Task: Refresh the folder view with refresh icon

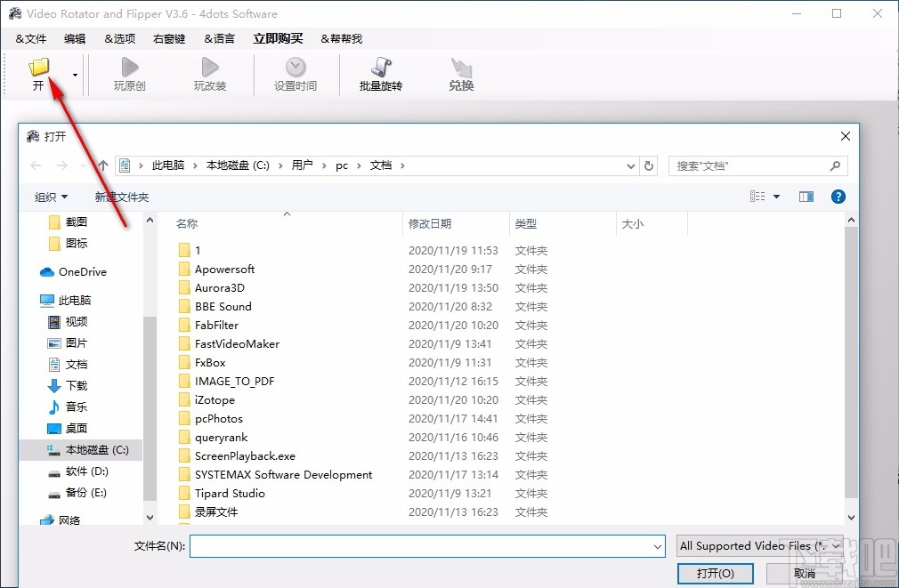Action: (648, 165)
